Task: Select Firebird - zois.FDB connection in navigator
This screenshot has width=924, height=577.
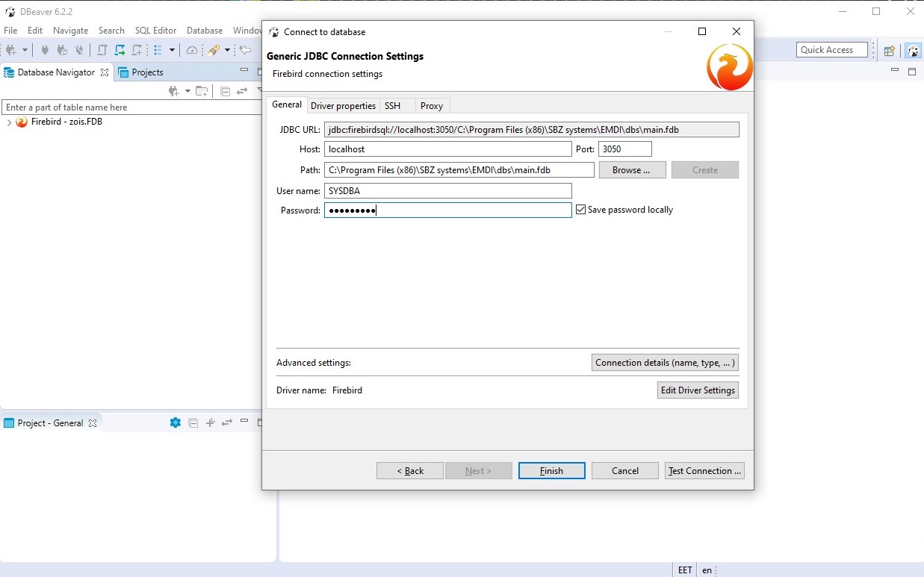Action: point(66,122)
